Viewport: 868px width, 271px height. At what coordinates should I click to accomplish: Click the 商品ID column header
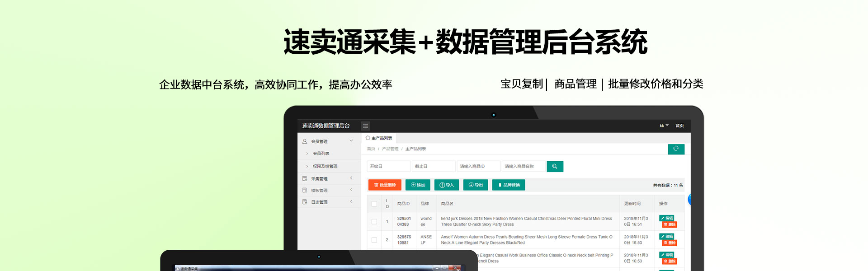pyautogui.click(x=403, y=204)
